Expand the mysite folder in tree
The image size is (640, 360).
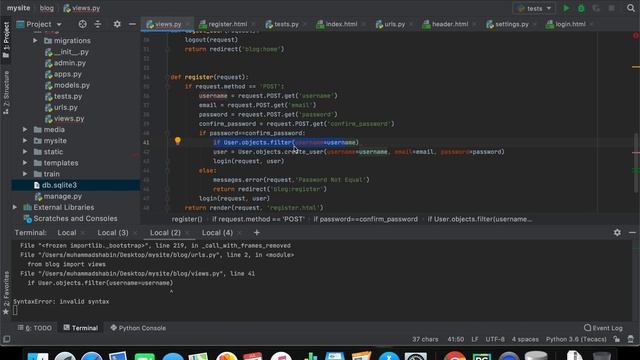[25, 140]
